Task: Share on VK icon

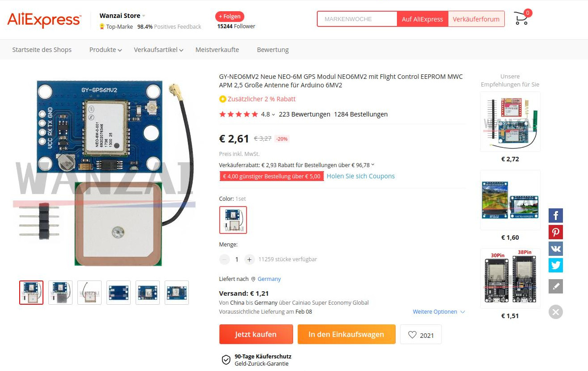Action: click(x=556, y=249)
